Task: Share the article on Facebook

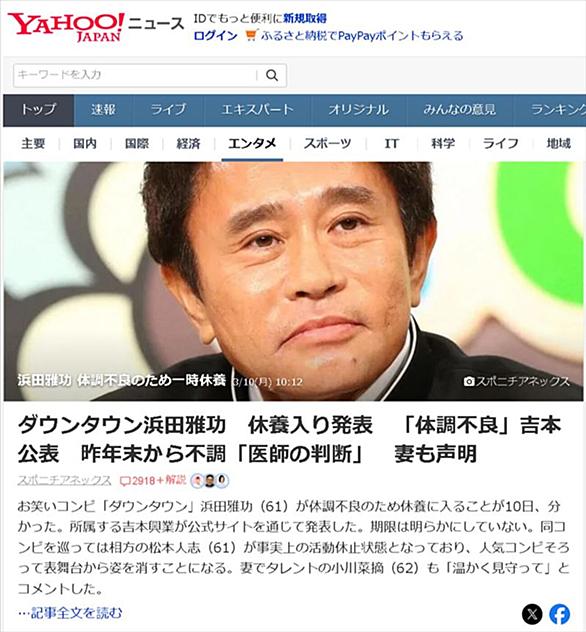Action: coord(560,614)
